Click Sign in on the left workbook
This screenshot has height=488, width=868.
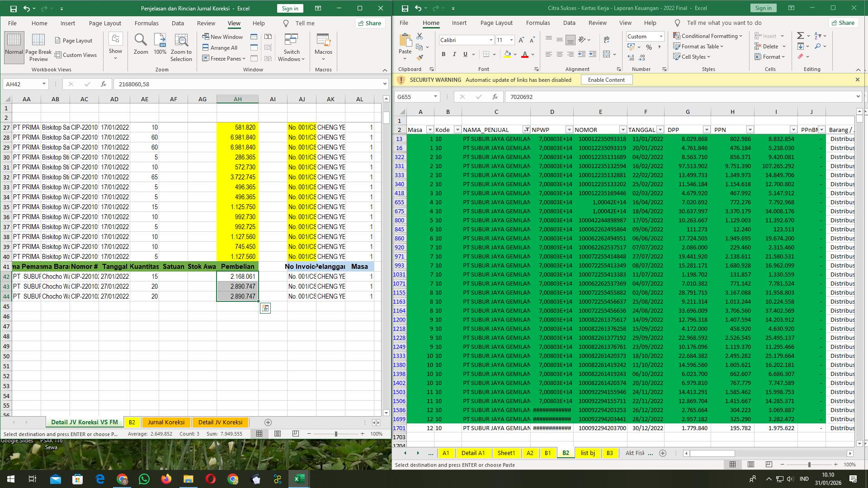pyautogui.click(x=289, y=8)
